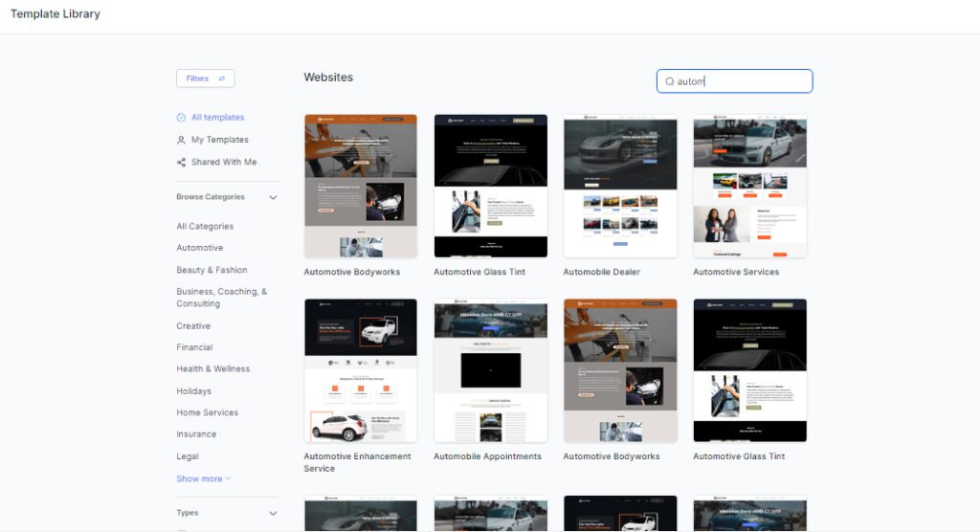Collapse the Browse Categories section

point(273,197)
